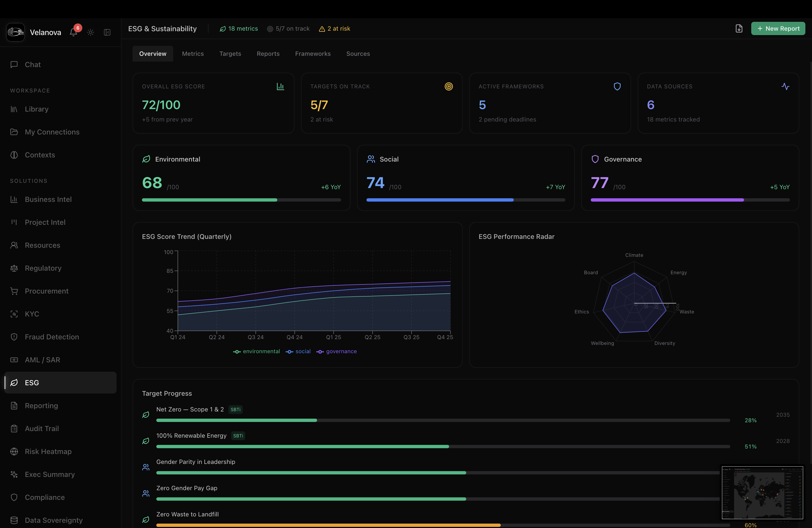Select the Risk Heatmap globe icon

pos(14,451)
